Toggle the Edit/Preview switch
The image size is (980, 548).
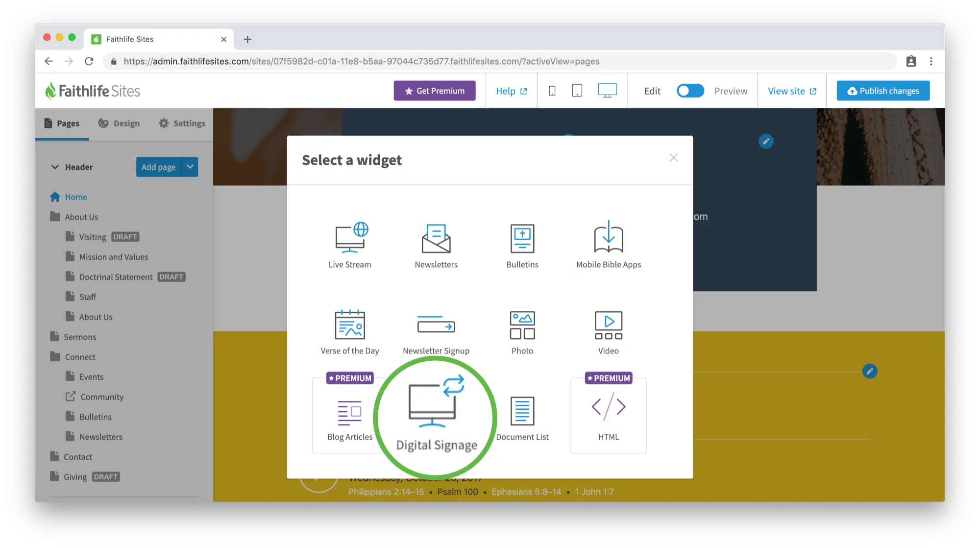click(690, 91)
